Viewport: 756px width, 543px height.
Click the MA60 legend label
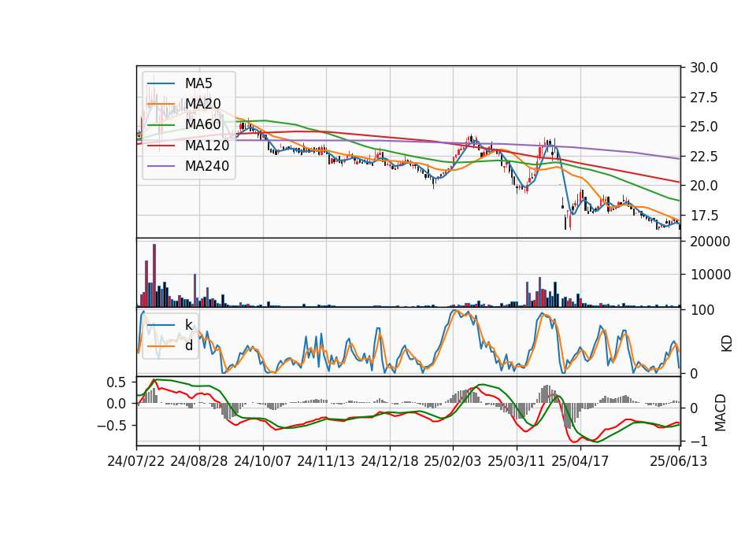(202, 125)
